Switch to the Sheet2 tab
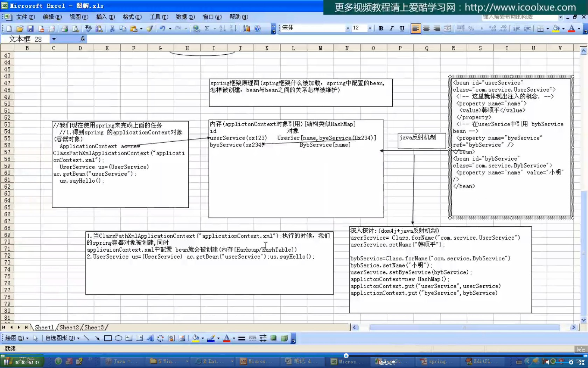The image size is (588, 368). click(x=69, y=327)
